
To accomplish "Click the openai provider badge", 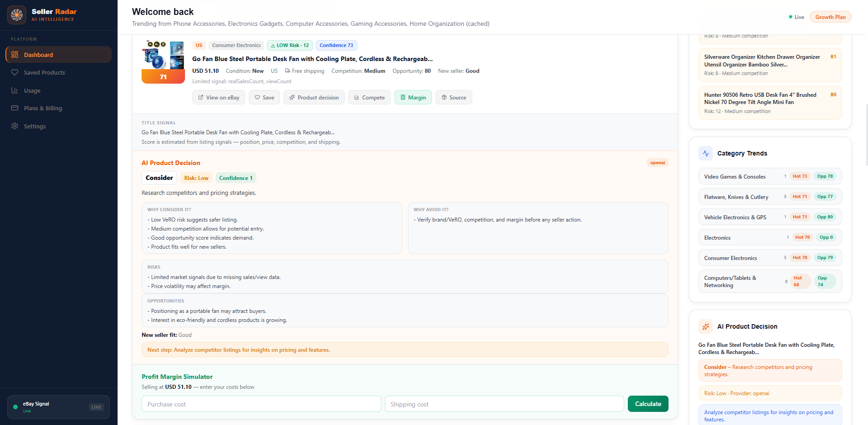I will [x=658, y=163].
